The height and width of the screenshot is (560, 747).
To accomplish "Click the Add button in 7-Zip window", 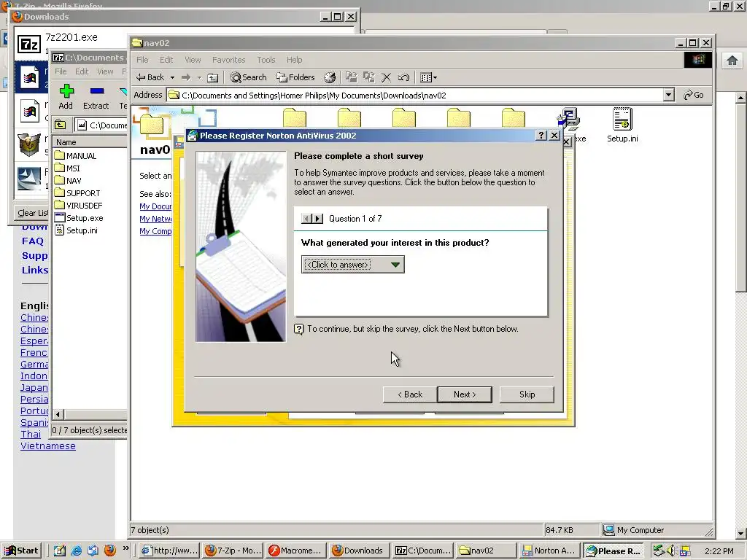I will [66, 97].
